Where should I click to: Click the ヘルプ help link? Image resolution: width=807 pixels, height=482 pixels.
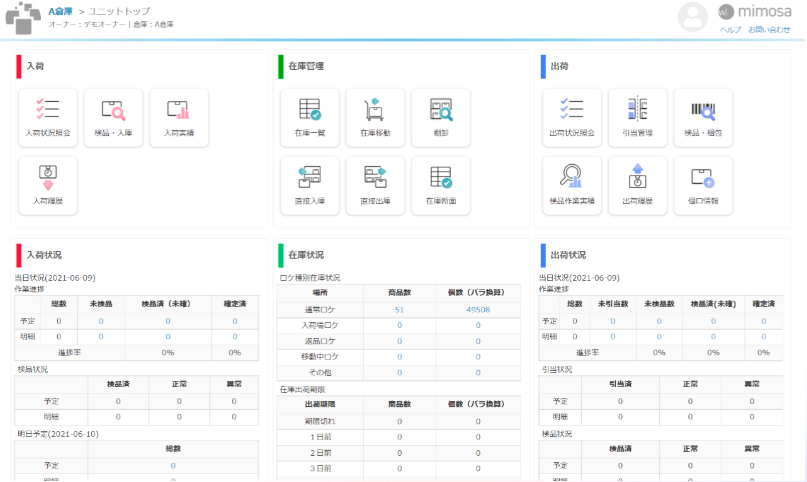tap(730, 30)
